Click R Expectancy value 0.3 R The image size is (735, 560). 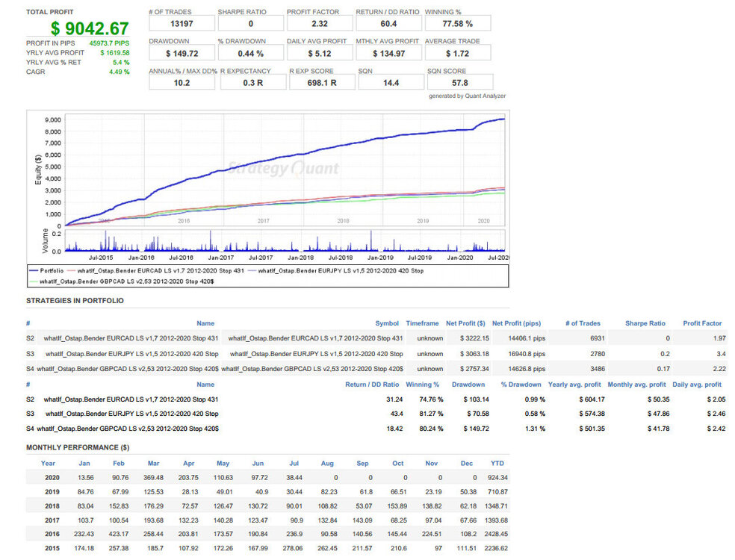[253, 82]
